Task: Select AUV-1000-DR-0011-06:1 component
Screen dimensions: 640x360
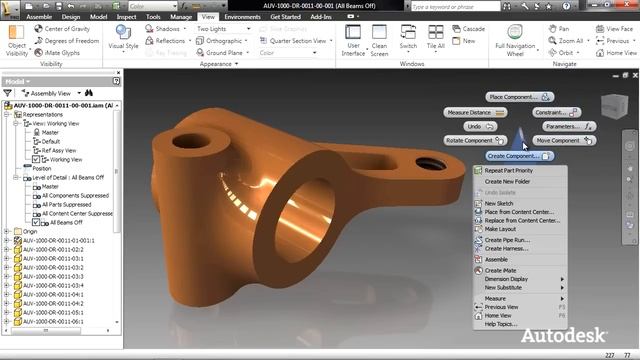Action: [53, 322]
